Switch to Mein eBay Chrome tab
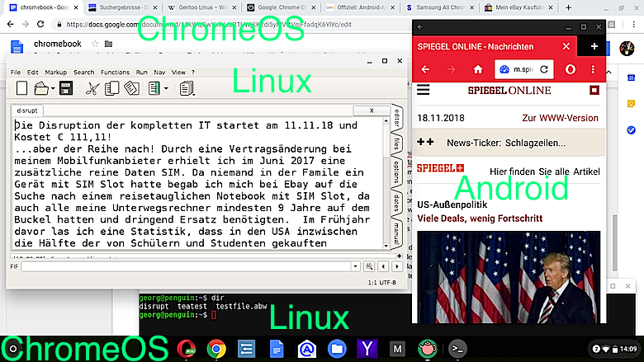 click(519, 7)
